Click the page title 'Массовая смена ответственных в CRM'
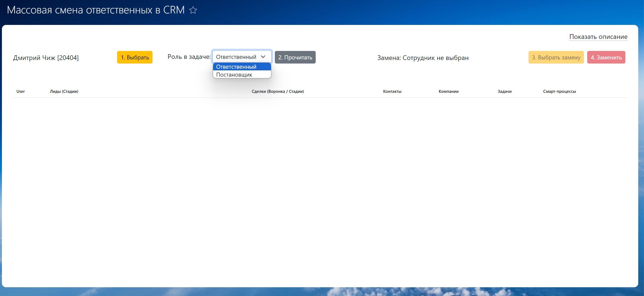 96,10
